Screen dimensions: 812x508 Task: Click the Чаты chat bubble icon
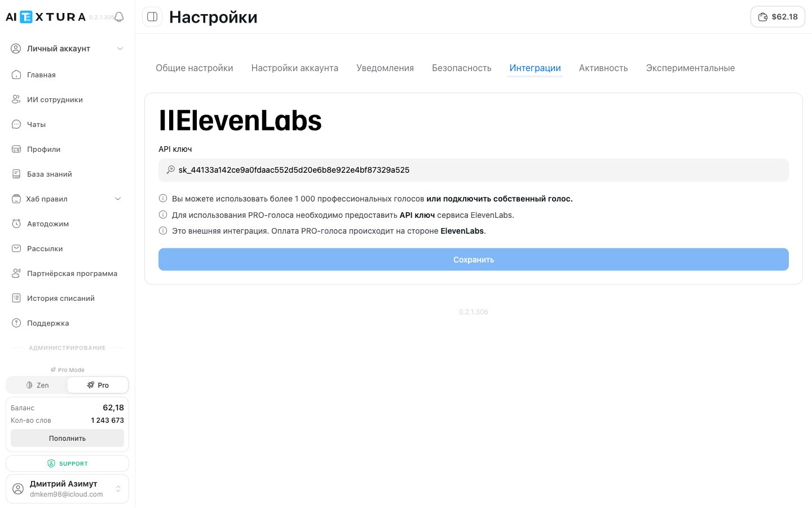(x=16, y=124)
